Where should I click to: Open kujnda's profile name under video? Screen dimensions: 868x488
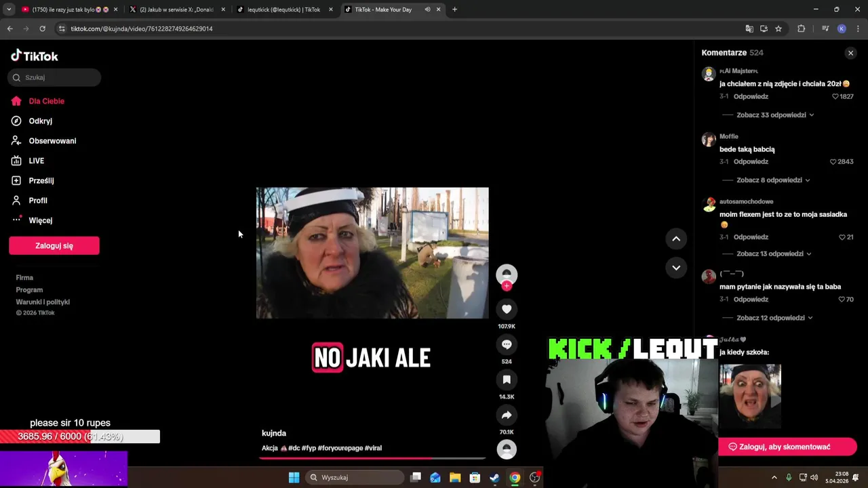pos(274,433)
